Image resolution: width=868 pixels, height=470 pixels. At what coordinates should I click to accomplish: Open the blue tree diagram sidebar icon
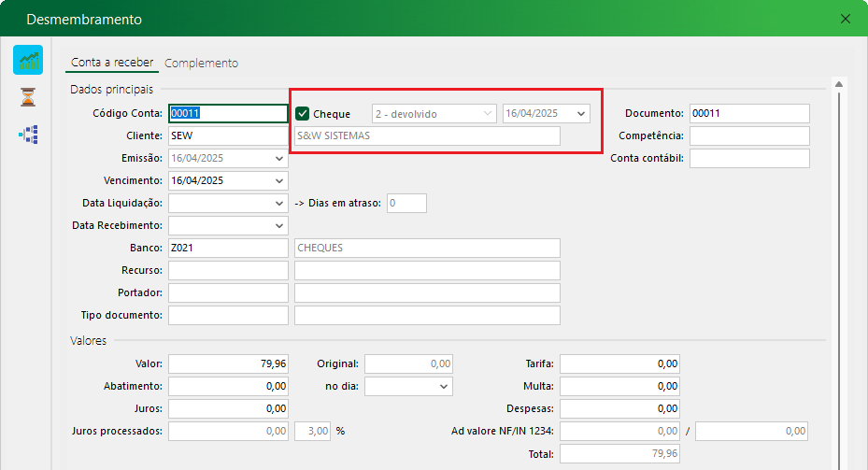click(28, 134)
